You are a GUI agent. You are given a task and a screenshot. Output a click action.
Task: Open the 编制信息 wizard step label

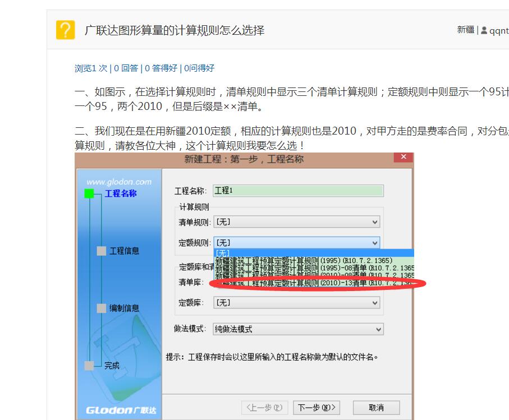coord(125,308)
